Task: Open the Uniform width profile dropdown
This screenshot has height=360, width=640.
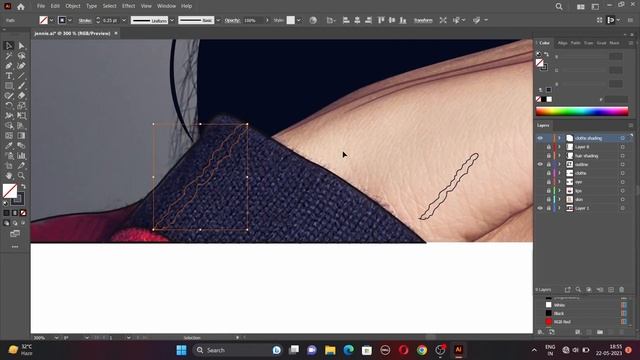Action: tap(172, 20)
